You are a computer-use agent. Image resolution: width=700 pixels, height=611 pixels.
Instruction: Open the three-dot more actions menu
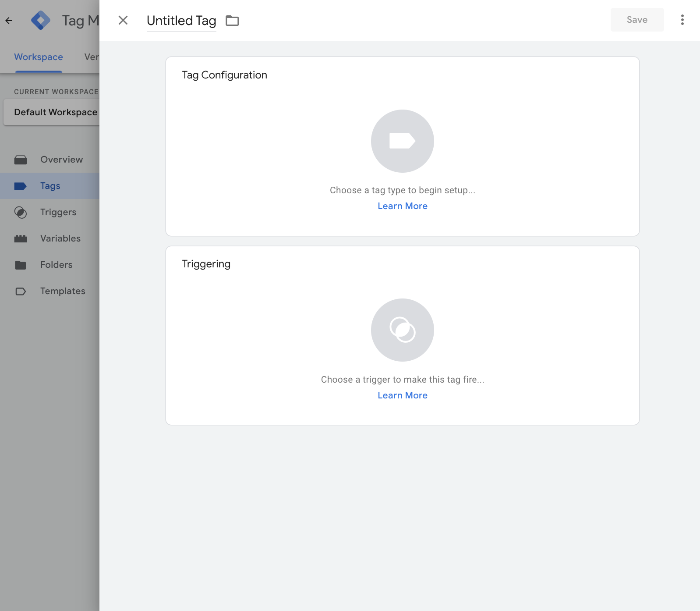point(682,20)
